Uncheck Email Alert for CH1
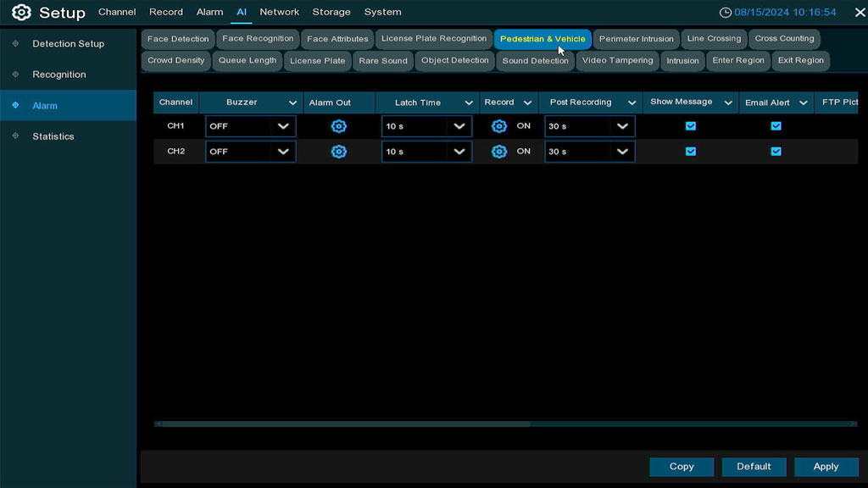 (776, 126)
